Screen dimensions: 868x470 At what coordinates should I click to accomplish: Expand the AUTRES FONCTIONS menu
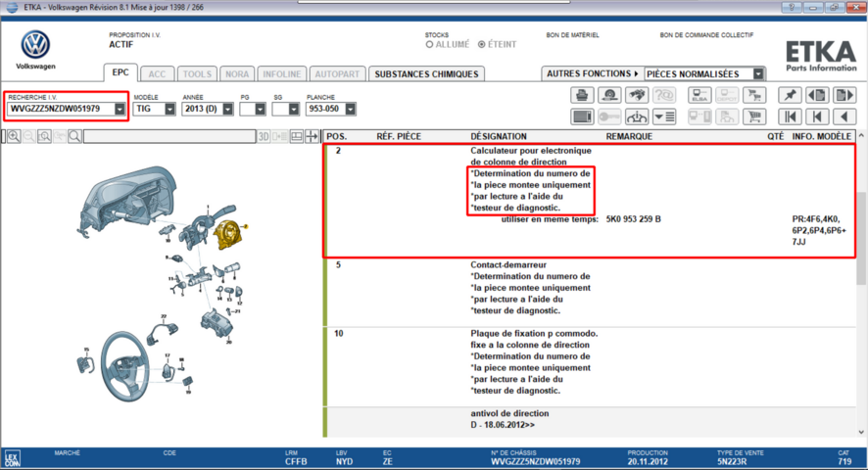(x=593, y=73)
